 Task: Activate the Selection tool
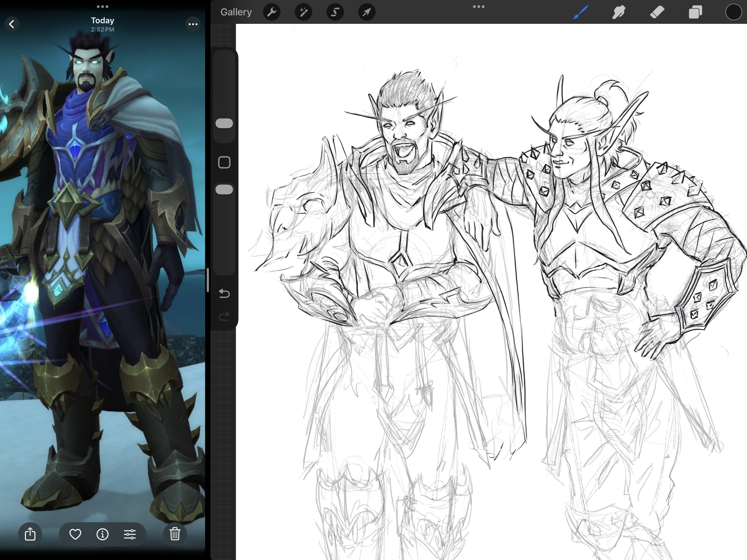[335, 12]
